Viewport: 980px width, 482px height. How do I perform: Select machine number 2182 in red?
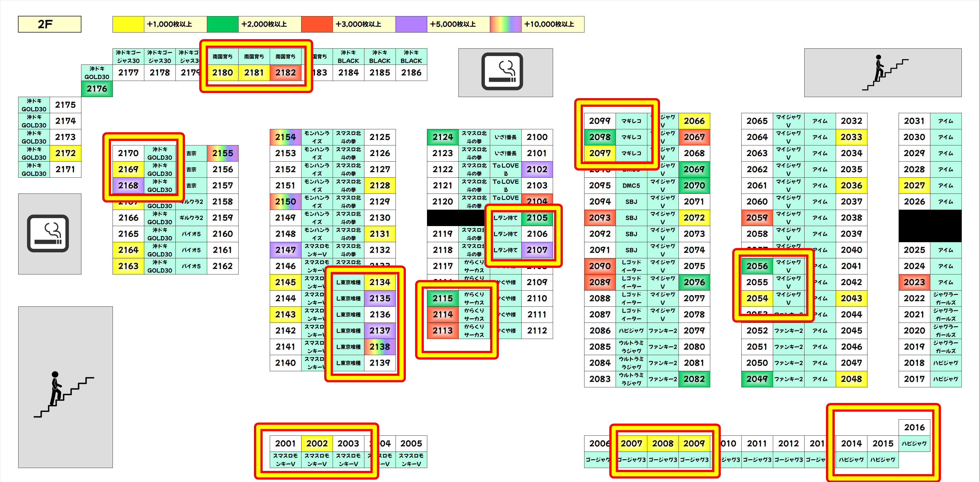(x=285, y=72)
